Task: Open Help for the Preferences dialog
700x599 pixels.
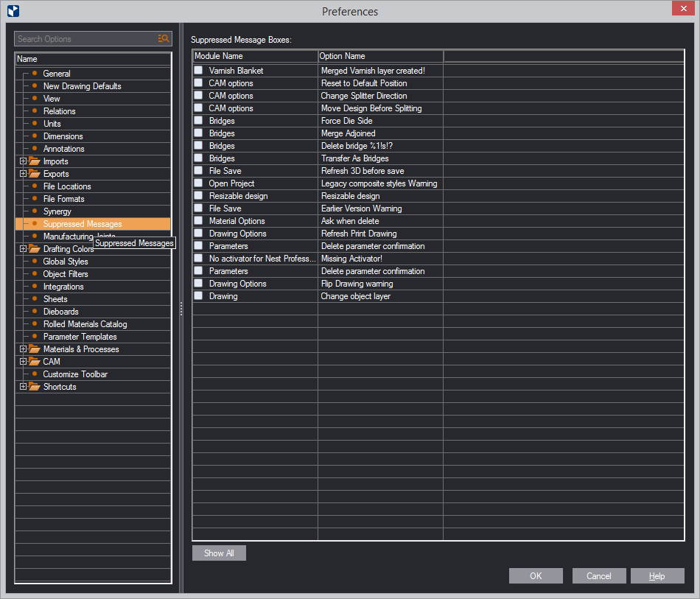Action: coord(657,575)
